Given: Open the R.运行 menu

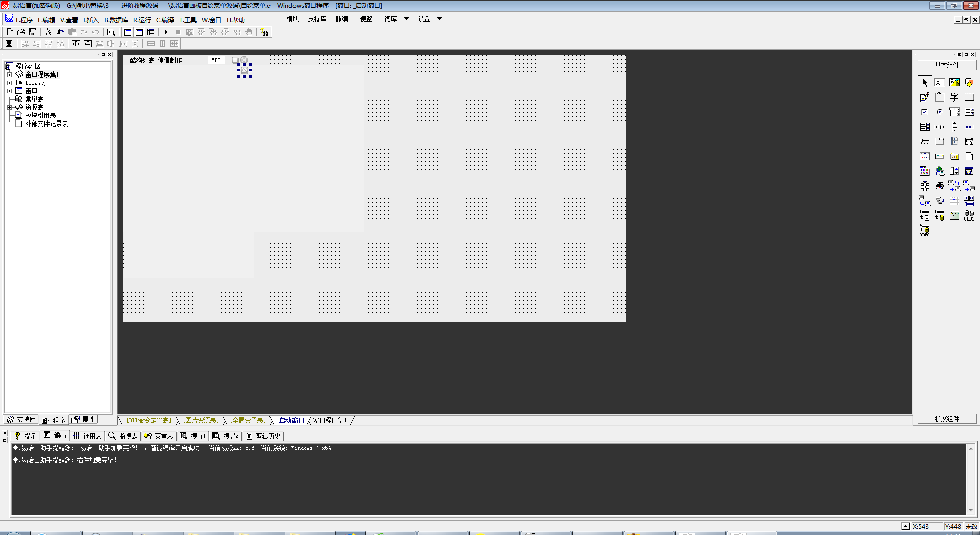Looking at the screenshot, I should 142,20.
